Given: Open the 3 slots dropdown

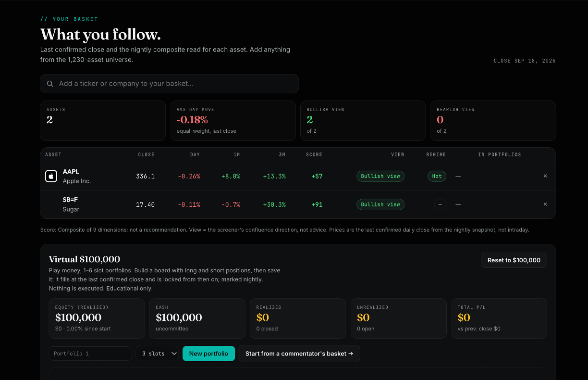Looking at the screenshot, I should [157, 354].
